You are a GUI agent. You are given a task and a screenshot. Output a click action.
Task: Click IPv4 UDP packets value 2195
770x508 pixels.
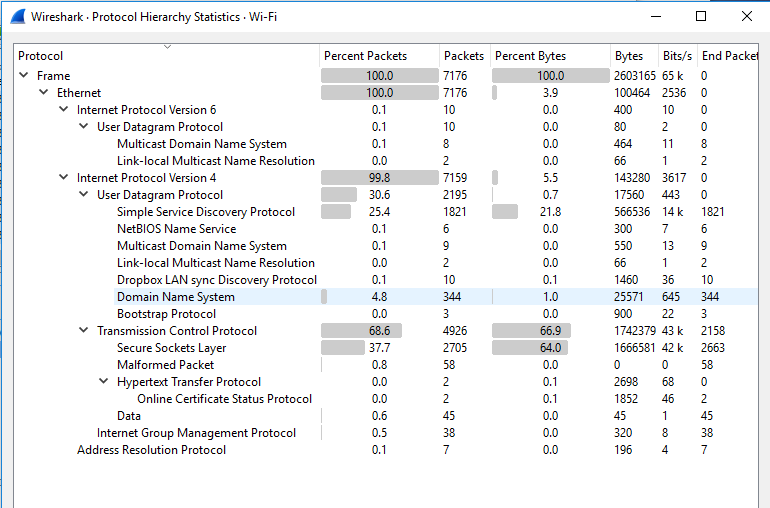point(455,195)
